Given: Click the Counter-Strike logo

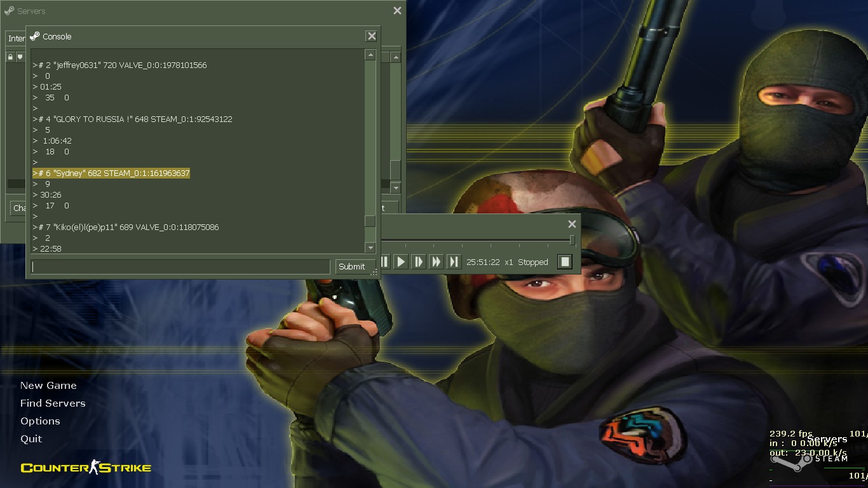Looking at the screenshot, I should pos(86,468).
